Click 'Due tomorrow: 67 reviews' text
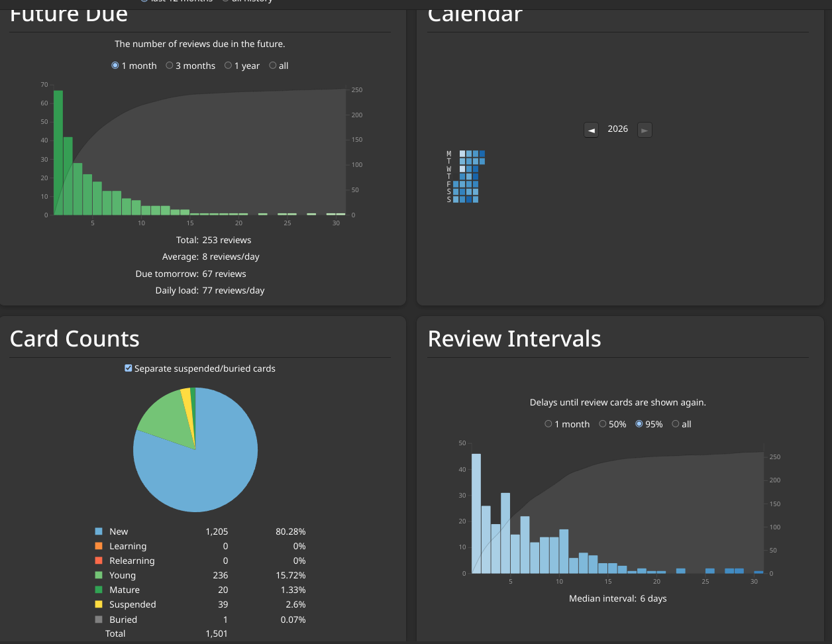The width and height of the screenshot is (832, 644). pyautogui.click(x=191, y=274)
